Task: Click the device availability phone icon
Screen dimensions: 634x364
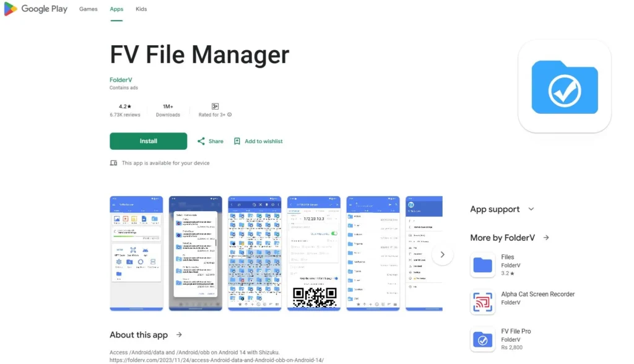Action: tap(113, 163)
